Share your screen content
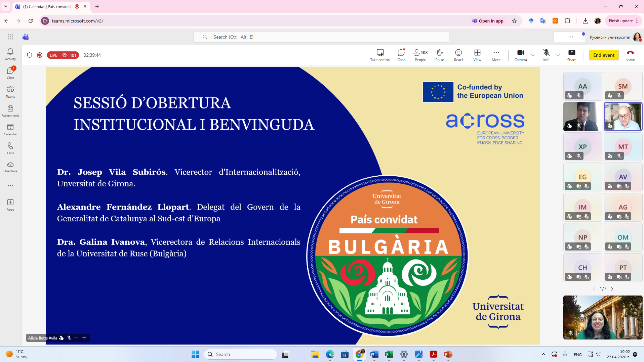 point(572,55)
